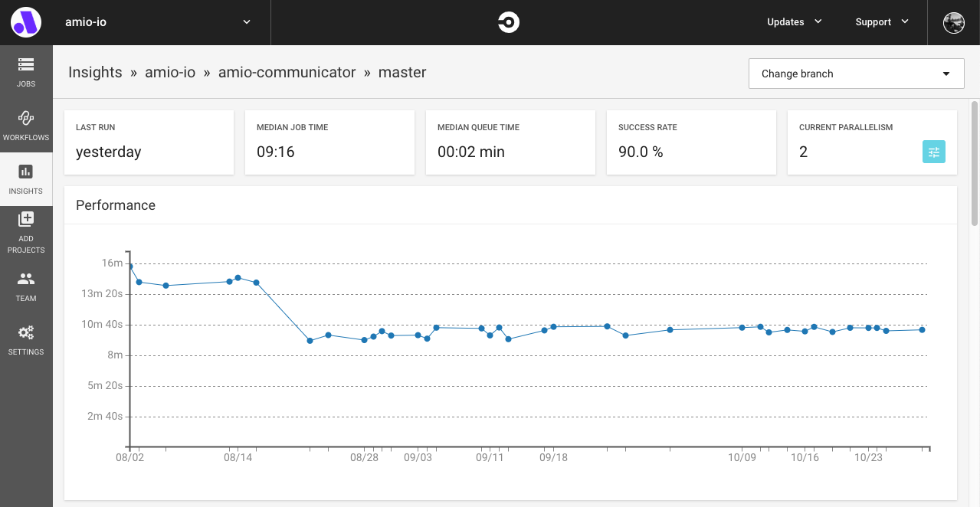980x507 pixels.
Task: Click the first data point at 08/02
Action: pyautogui.click(x=130, y=267)
